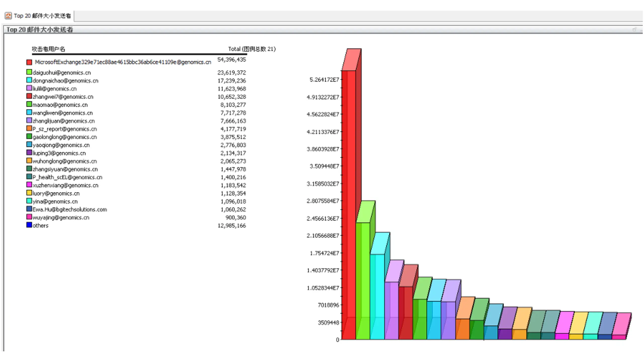Click the Total (图例总数 21) column header
Image resolution: width=644 pixels, height=362 pixels.
252,49
